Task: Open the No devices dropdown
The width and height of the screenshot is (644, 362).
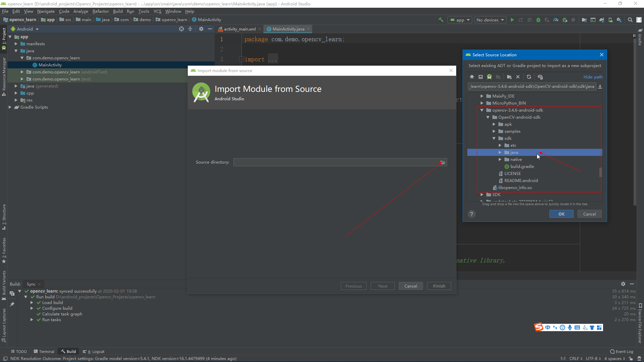Action: [490, 20]
